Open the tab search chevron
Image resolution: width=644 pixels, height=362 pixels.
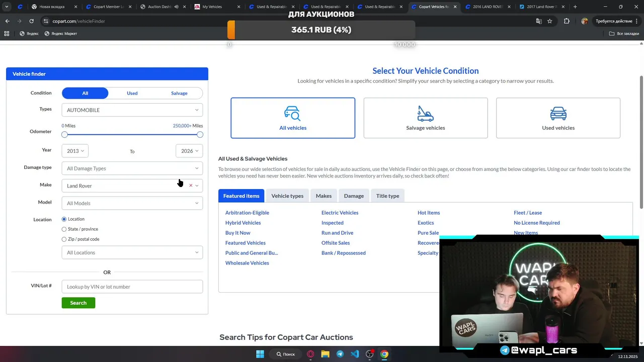pyautogui.click(x=7, y=7)
